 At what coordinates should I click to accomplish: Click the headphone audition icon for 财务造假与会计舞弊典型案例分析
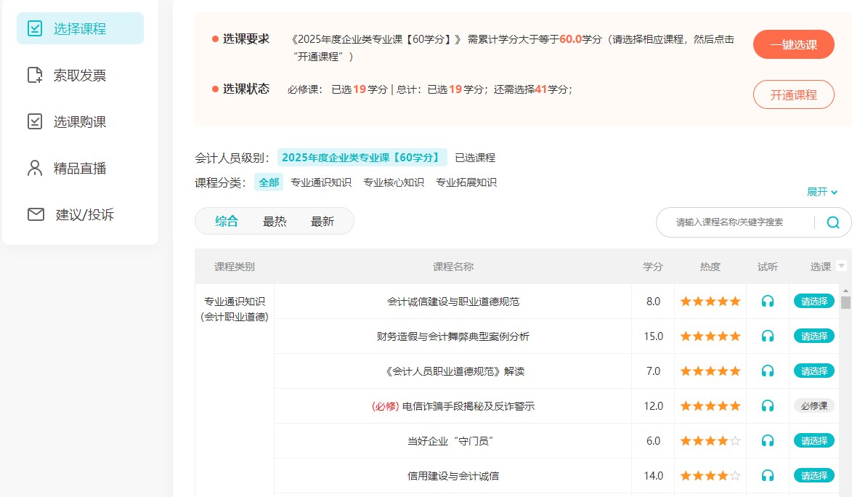(767, 335)
